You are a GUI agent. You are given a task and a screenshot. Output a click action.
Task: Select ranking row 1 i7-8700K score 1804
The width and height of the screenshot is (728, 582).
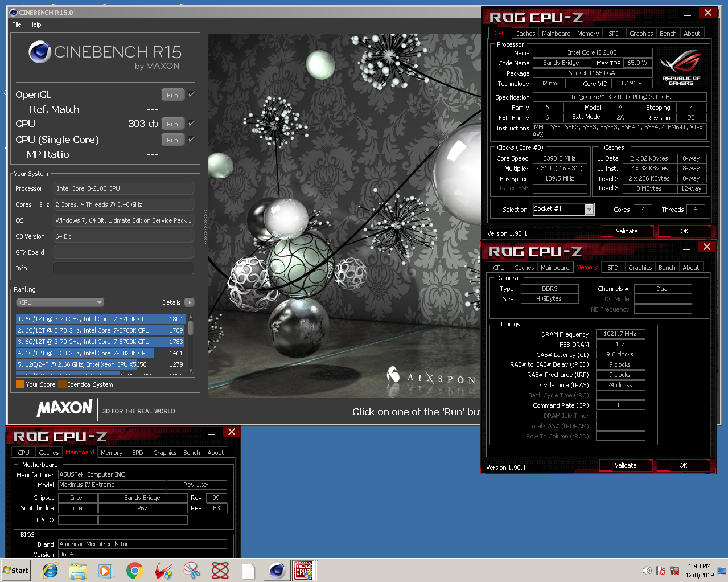(x=101, y=319)
